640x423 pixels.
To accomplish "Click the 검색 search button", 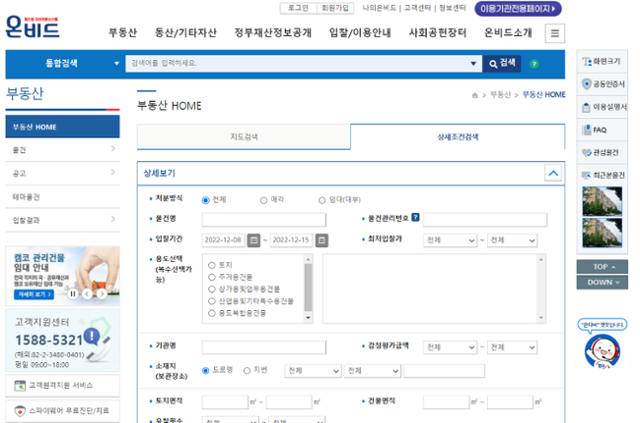I will pos(502,64).
